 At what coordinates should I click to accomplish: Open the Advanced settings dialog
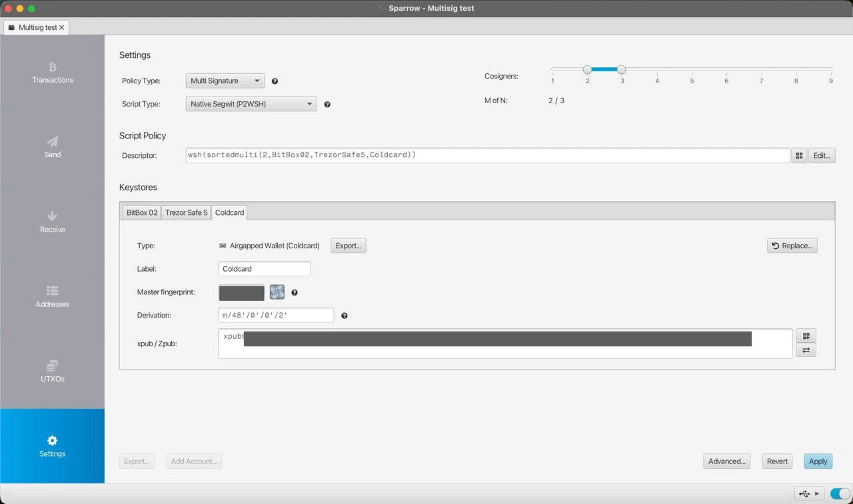tap(726, 461)
